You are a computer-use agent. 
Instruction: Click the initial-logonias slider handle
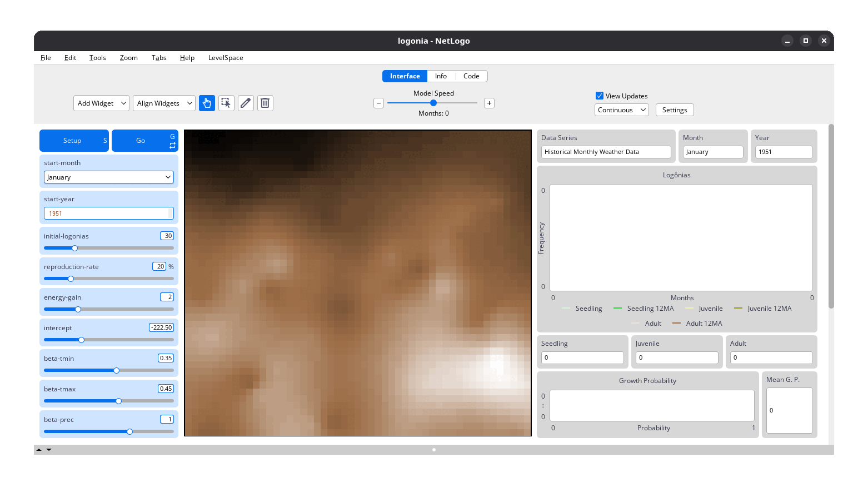pos(75,248)
